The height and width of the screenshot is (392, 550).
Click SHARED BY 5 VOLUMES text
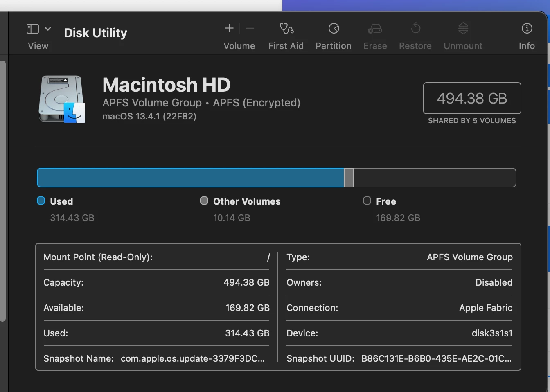click(x=472, y=121)
